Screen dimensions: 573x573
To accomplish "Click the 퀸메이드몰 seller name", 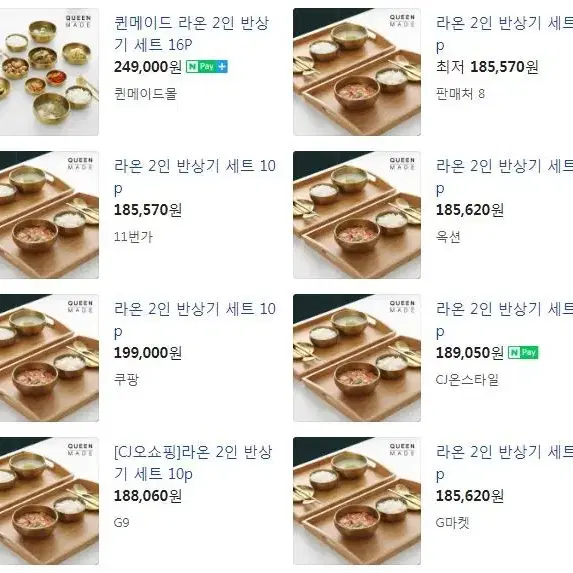I will (x=145, y=94).
